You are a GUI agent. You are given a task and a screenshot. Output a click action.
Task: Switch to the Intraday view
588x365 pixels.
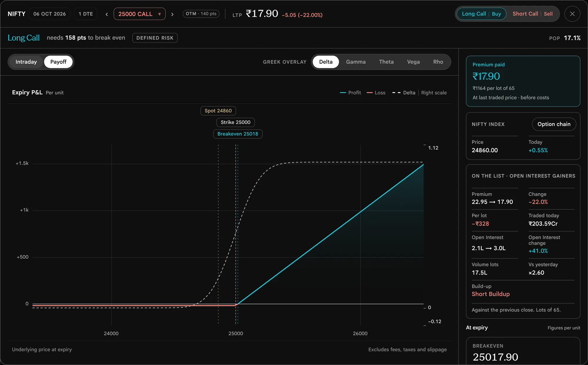(26, 62)
